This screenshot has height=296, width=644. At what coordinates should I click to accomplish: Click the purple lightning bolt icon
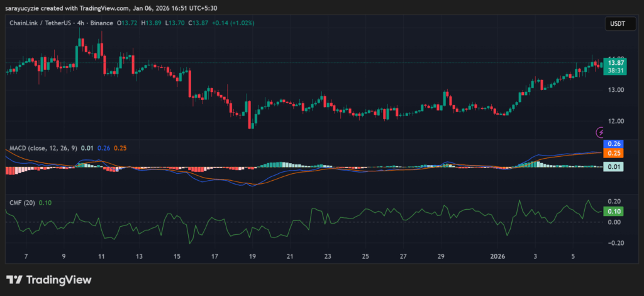pos(601,132)
